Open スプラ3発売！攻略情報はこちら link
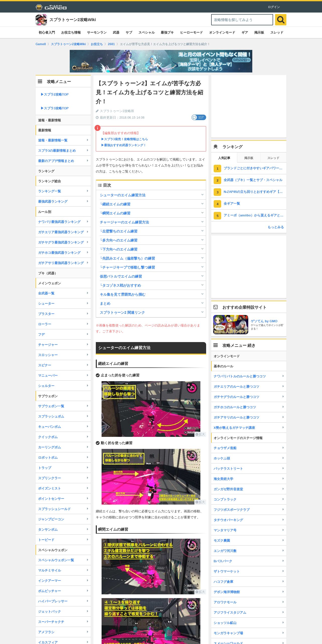The image size is (322, 644). pyautogui.click(x=124, y=139)
